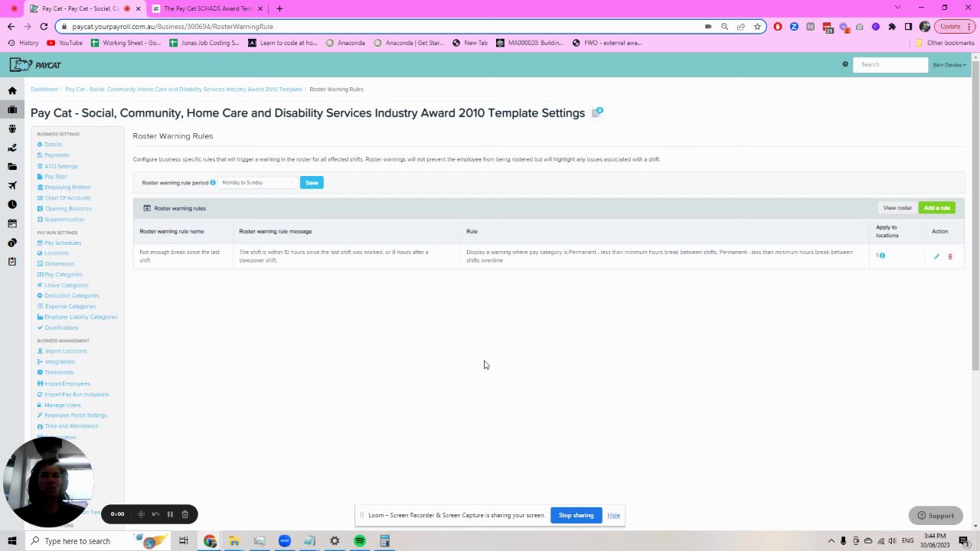Click the zoom magnifier icon in address bar
The width and height of the screenshot is (980, 551).
[724, 26]
